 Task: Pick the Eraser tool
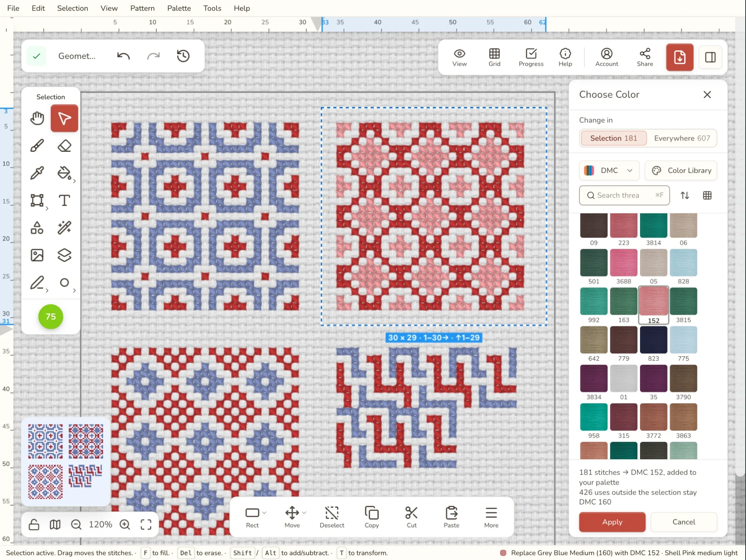(64, 146)
